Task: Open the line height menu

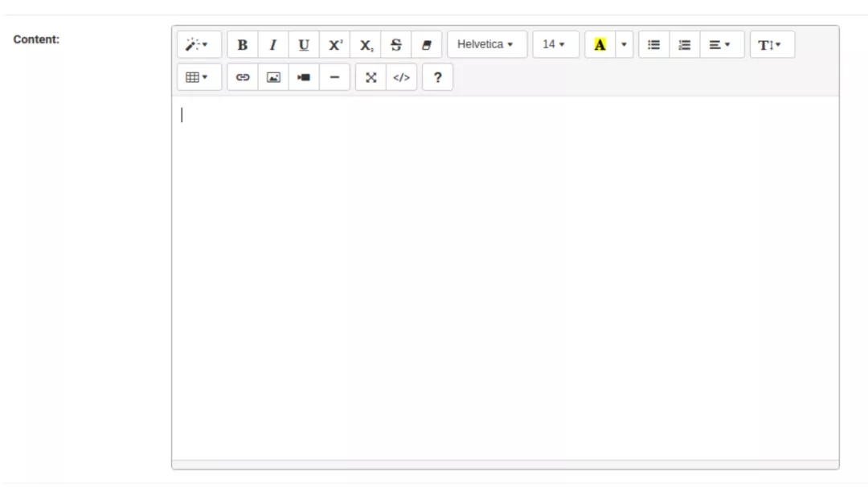Action: pos(772,45)
